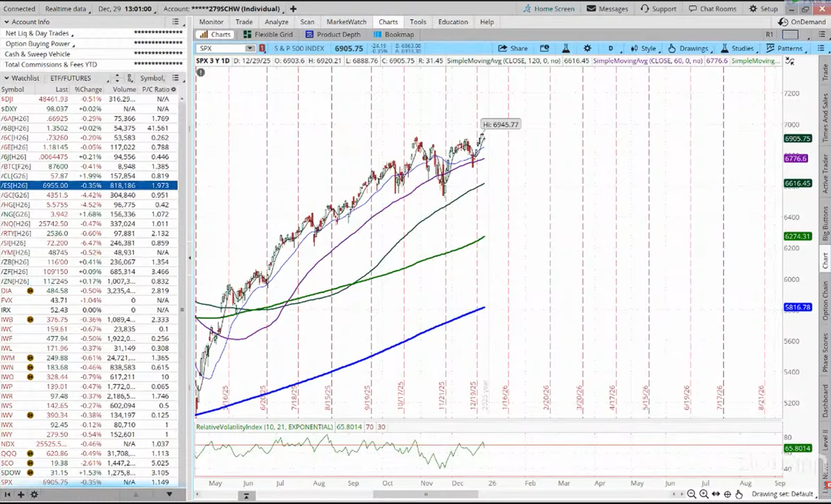The width and height of the screenshot is (831, 504).
Task: Click the chart time and news icon
Action: tap(544, 48)
